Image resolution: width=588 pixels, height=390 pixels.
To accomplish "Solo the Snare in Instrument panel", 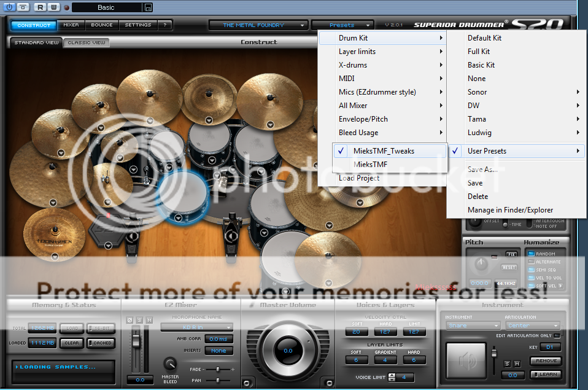I will [508, 364].
